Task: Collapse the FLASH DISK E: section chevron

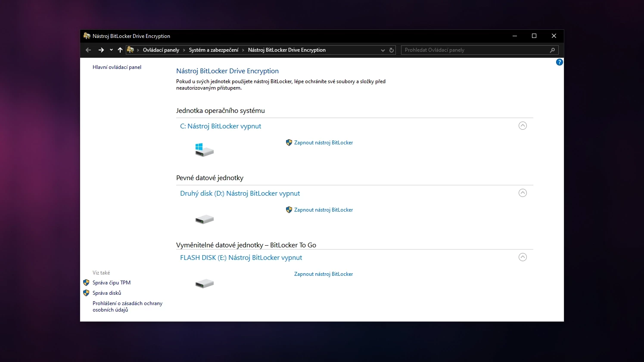Action: pos(523,257)
